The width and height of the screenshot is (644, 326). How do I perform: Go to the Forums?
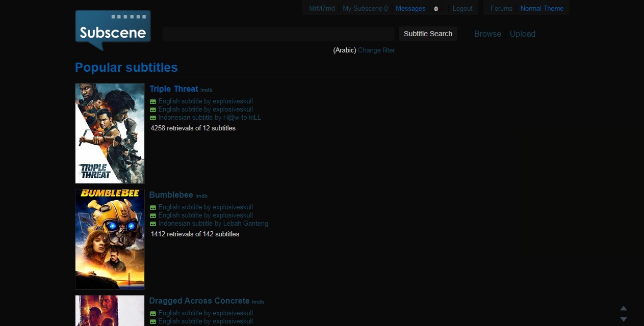point(501,8)
